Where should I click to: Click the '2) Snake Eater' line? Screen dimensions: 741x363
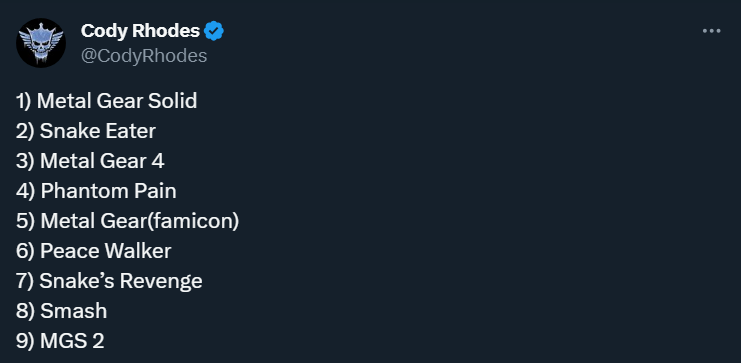[86, 131]
